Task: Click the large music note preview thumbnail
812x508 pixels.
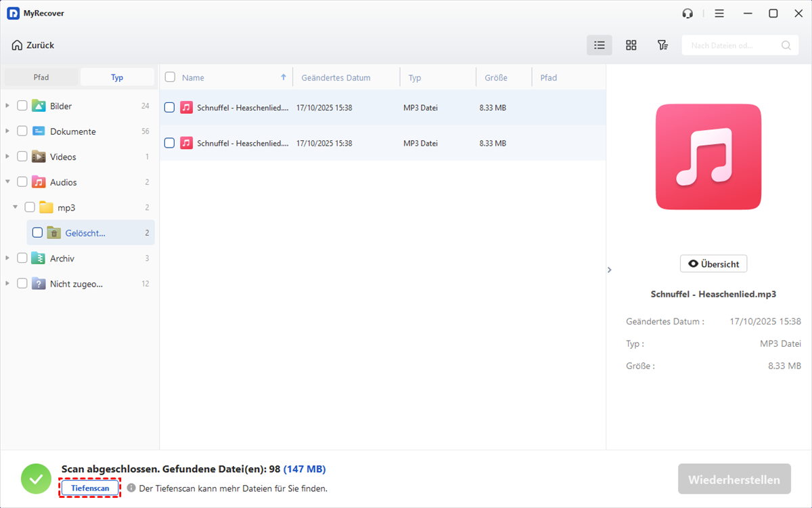Action: [708, 156]
